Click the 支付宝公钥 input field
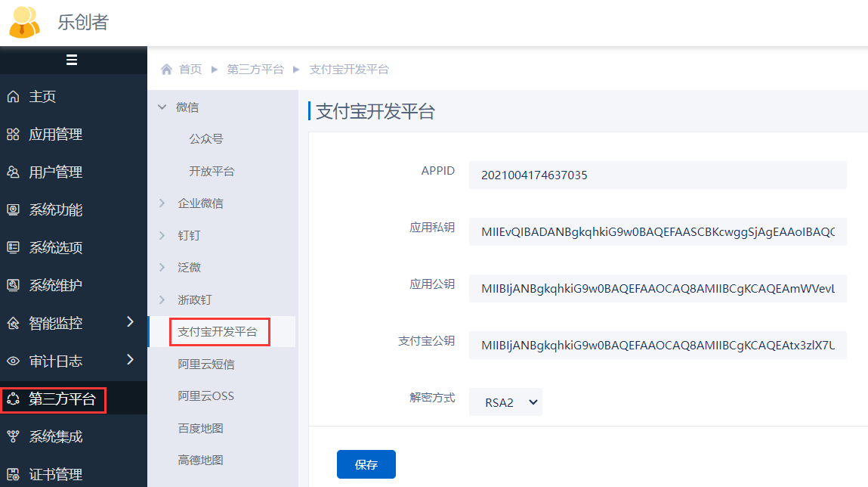 (x=657, y=346)
